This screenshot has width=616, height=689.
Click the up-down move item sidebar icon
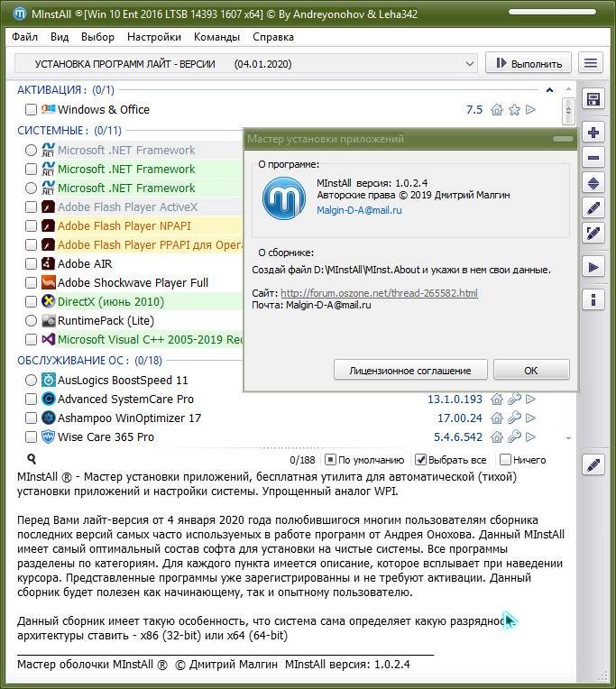tap(593, 183)
